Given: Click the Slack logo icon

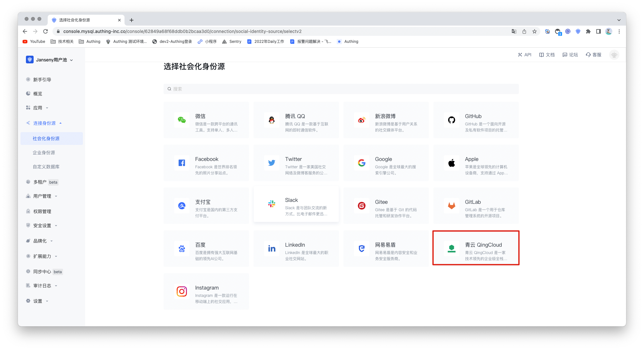Looking at the screenshot, I should 272,204.
